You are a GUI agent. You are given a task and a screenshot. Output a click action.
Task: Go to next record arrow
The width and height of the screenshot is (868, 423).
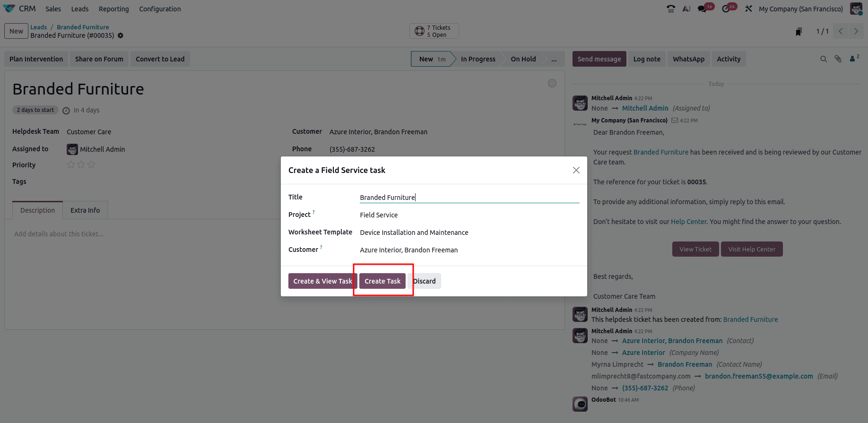click(x=856, y=31)
